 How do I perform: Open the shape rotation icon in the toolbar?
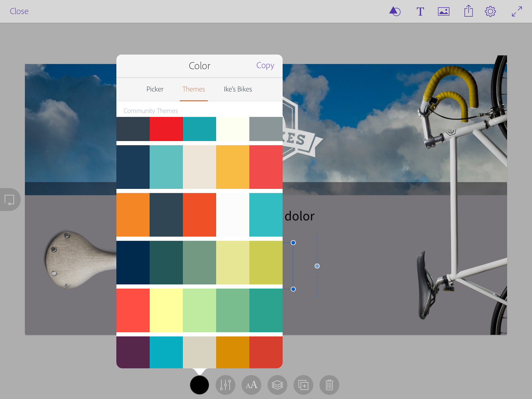pos(395,11)
